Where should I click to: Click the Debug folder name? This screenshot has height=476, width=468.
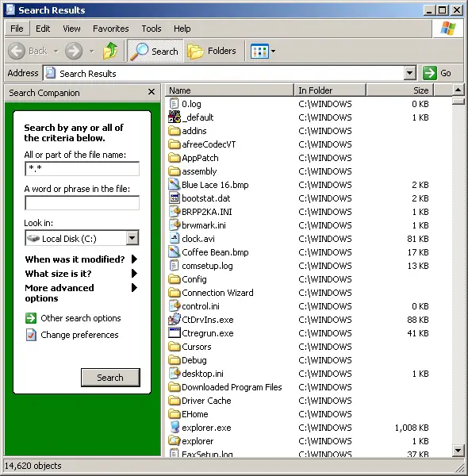194,360
